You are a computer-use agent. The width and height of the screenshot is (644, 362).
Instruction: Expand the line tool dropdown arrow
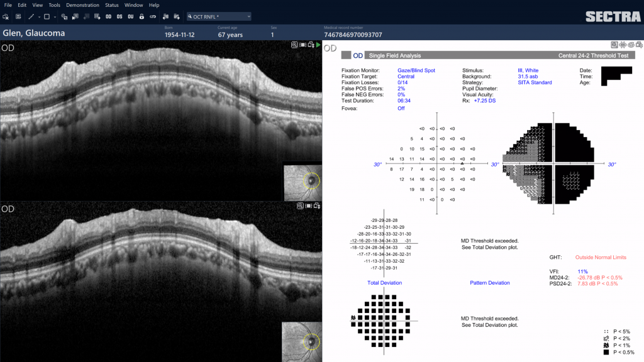[x=39, y=17]
